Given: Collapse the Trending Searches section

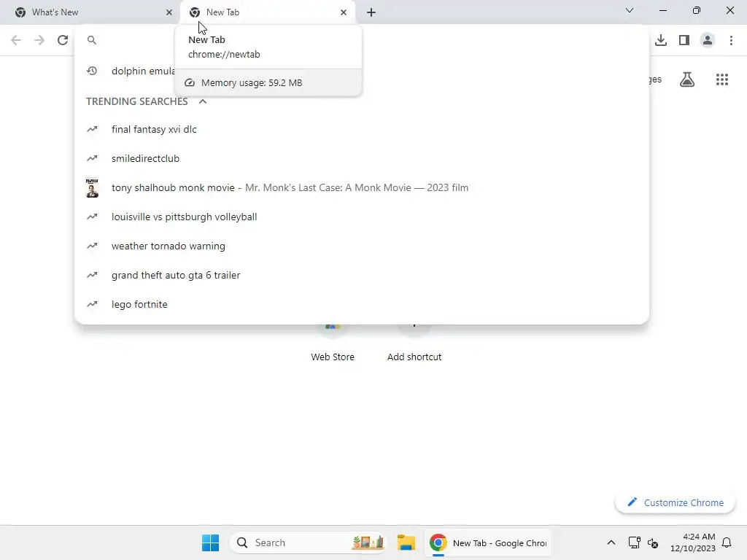Looking at the screenshot, I should [203, 101].
